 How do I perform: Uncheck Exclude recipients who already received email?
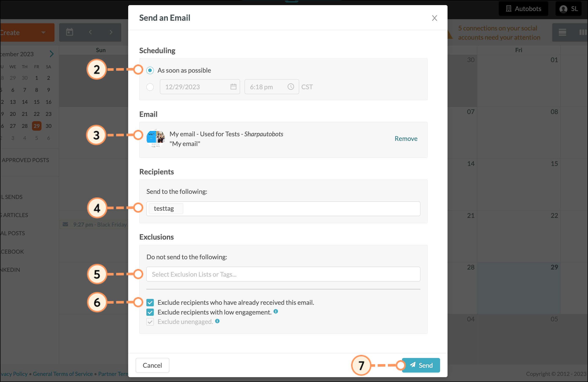150,303
